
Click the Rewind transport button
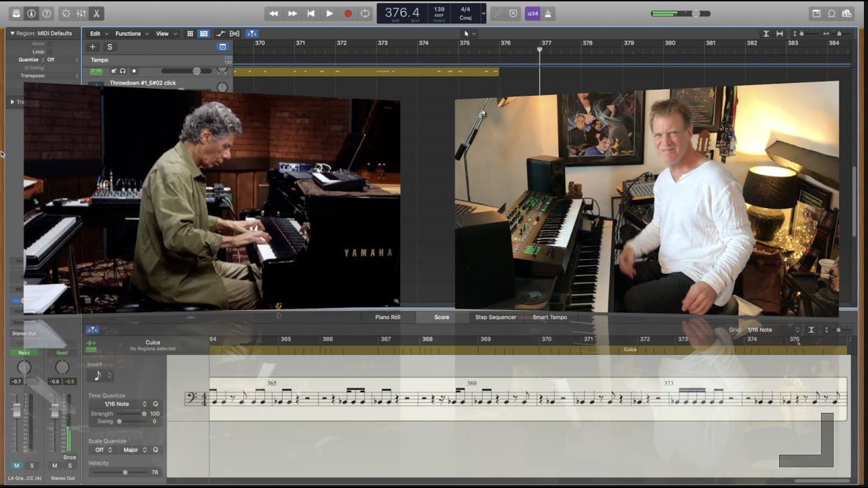tap(274, 13)
